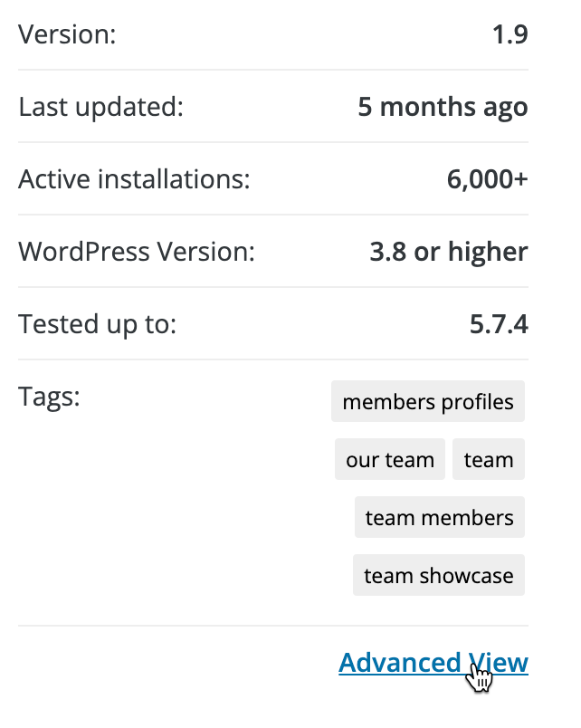Select the 'team showcase' tag
The image size is (581, 728).
click(439, 575)
